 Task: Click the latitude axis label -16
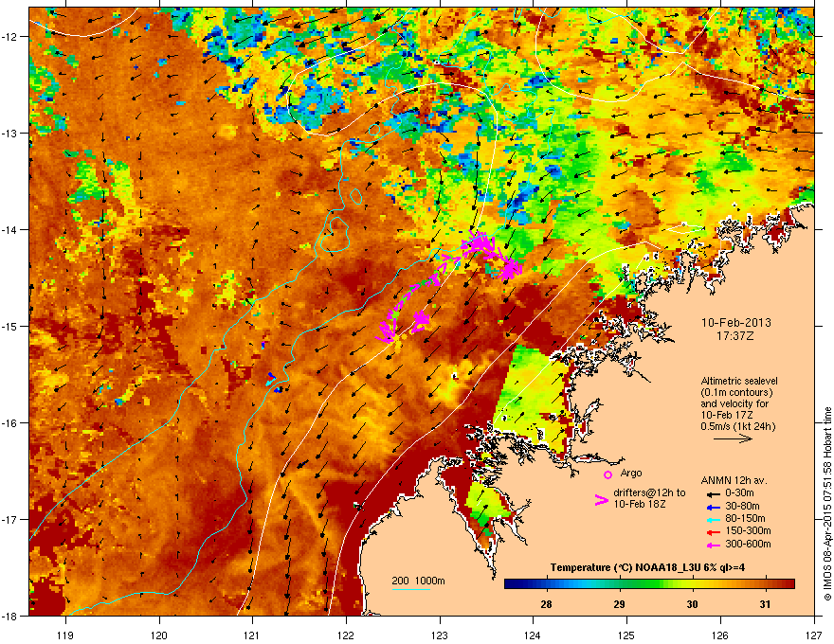pyautogui.click(x=9, y=423)
